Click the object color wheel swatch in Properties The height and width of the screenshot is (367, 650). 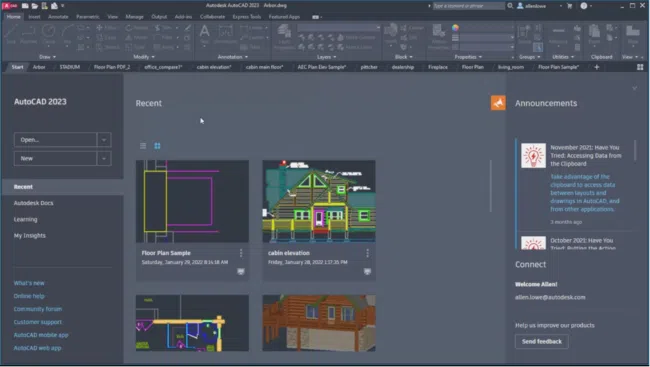click(x=455, y=28)
